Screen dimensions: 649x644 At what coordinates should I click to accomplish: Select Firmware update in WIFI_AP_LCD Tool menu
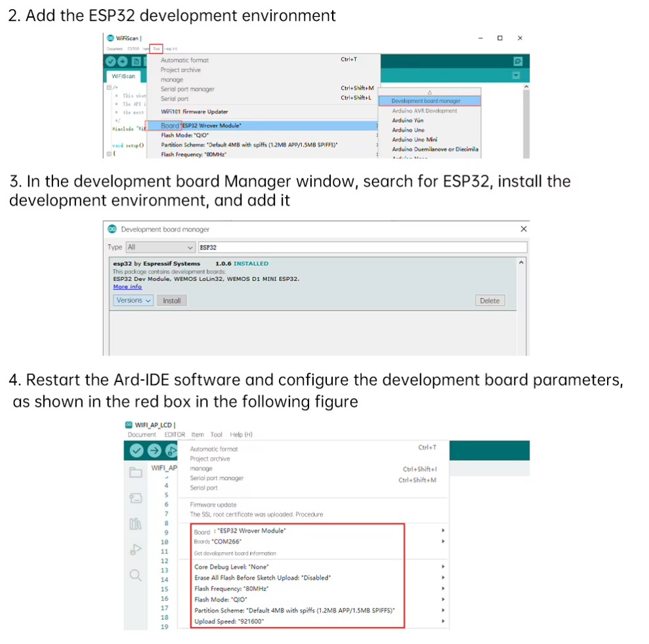pyautogui.click(x=213, y=505)
